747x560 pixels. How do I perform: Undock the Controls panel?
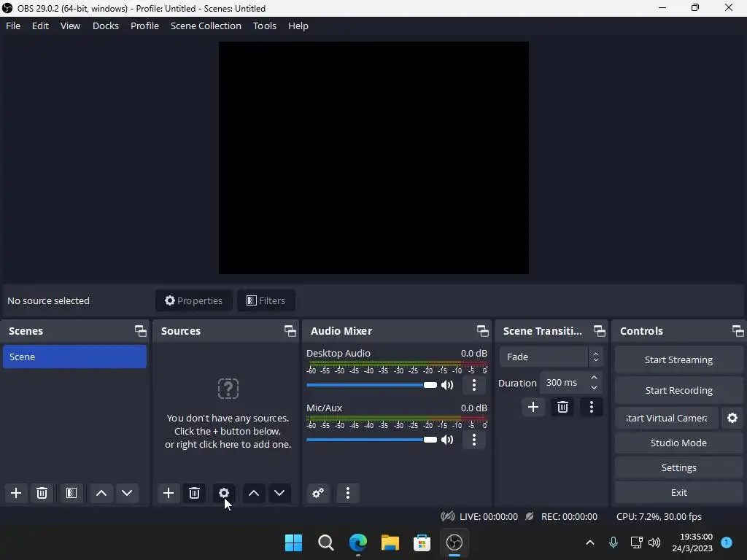(x=738, y=330)
